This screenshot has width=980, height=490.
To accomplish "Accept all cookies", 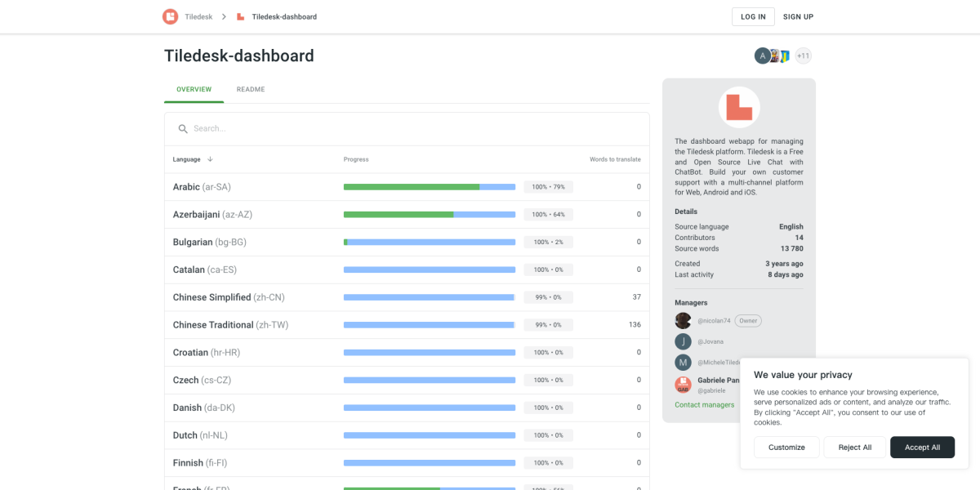I will tap(922, 447).
